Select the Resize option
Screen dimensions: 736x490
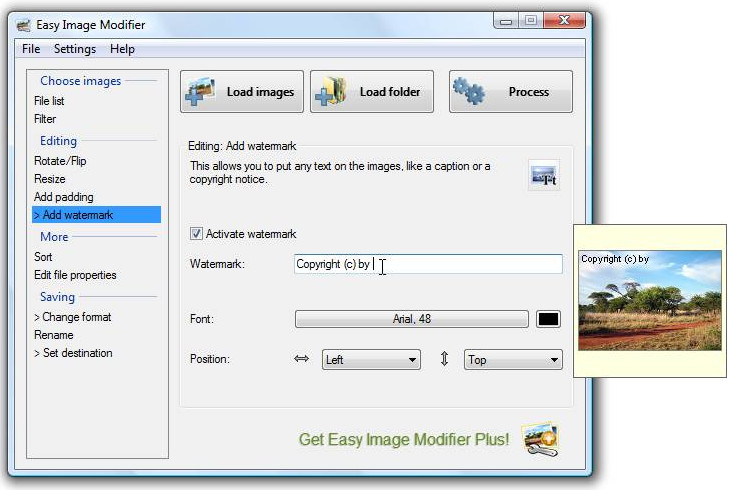(x=50, y=179)
